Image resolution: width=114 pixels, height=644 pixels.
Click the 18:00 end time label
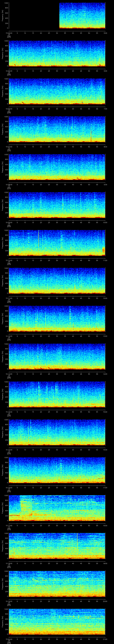click(105, 525)
